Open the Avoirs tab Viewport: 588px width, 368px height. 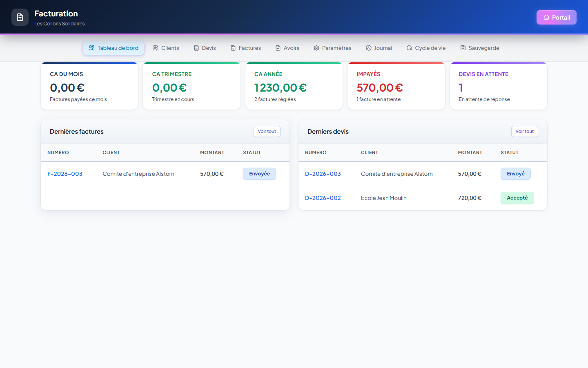point(287,48)
